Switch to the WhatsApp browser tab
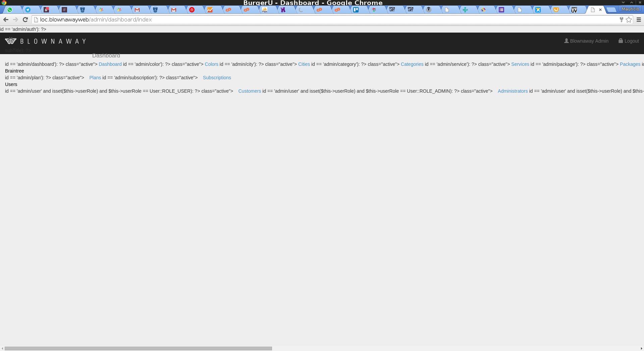The height and width of the screenshot is (351, 644). click(x=10, y=10)
